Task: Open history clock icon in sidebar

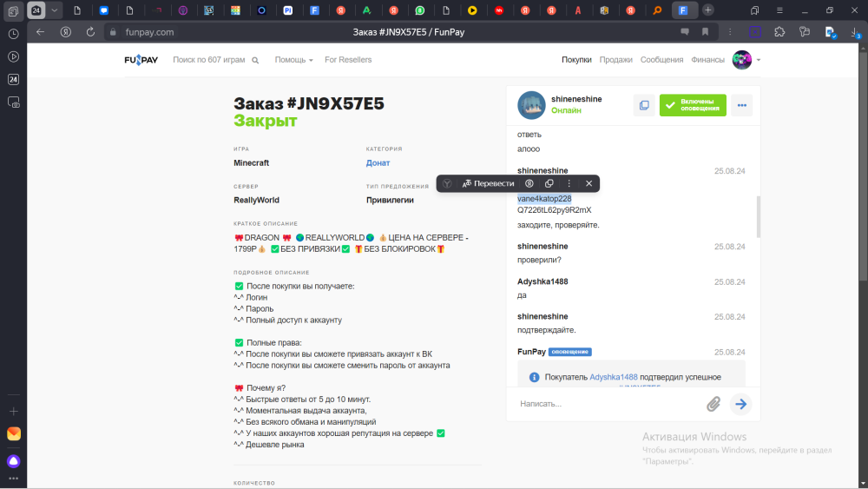Action: [x=13, y=34]
